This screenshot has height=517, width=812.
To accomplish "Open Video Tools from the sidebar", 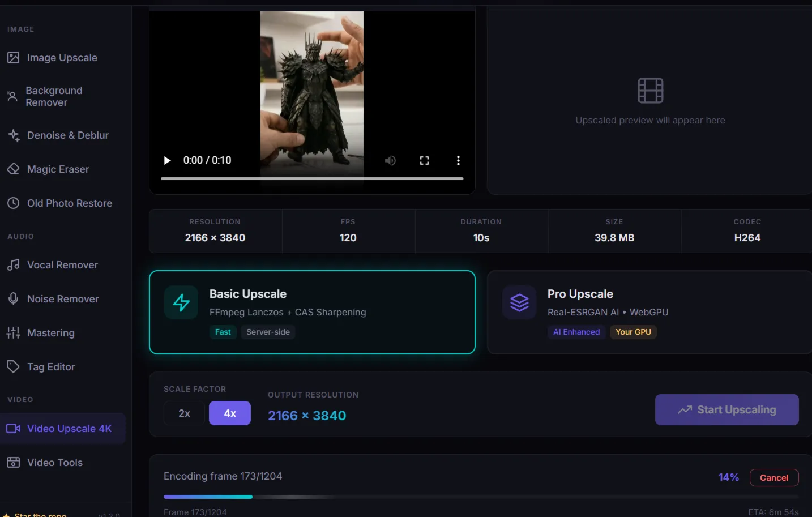I will click(x=62, y=463).
